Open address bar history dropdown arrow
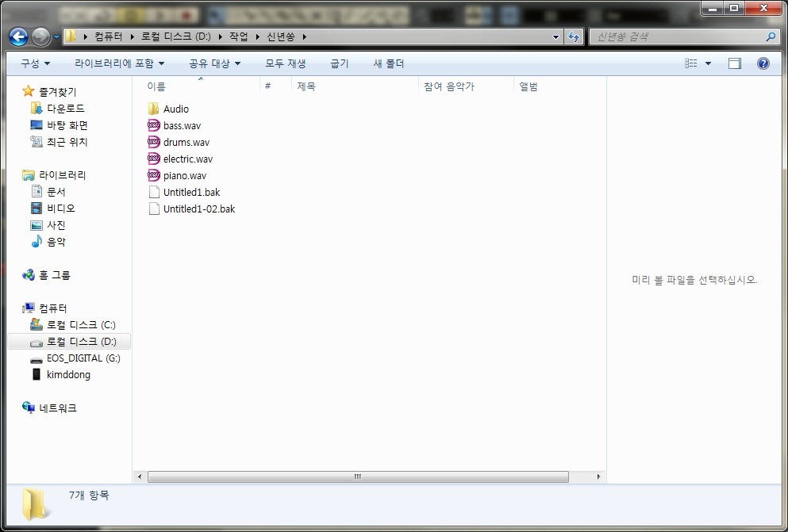Viewport: 788px width, 532px height. (555, 37)
